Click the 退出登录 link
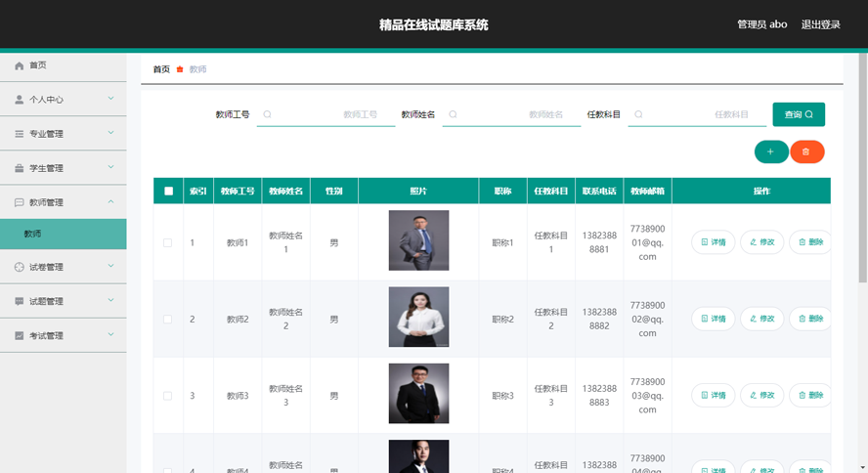 click(821, 24)
